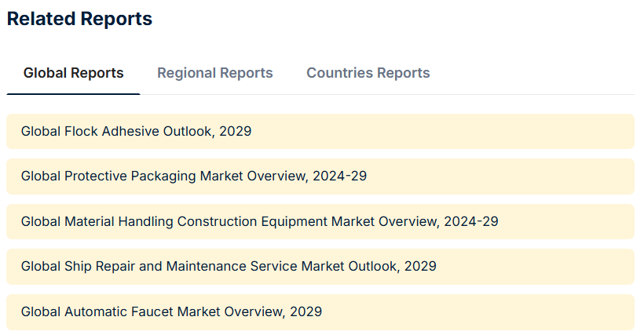The height and width of the screenshot is (335, 644).
Task: Open Global Automatic Faucet Market Overview
Action: (171, 311)
